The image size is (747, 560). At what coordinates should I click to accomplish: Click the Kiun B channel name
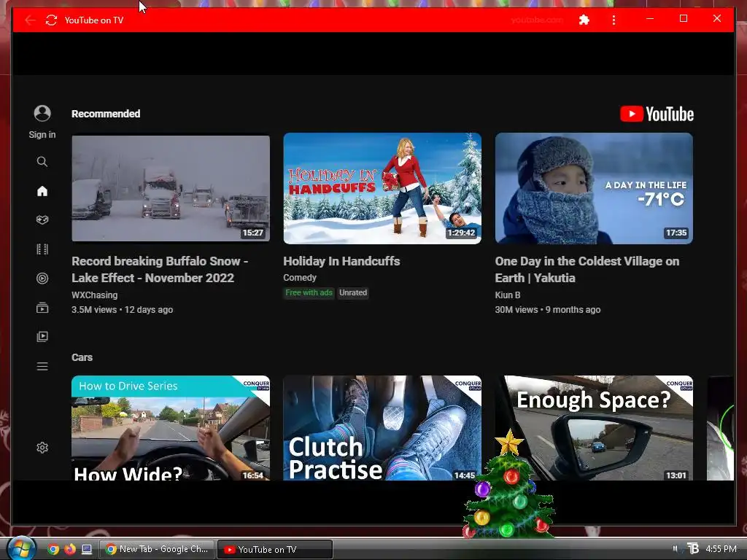(x=508, y=295)
